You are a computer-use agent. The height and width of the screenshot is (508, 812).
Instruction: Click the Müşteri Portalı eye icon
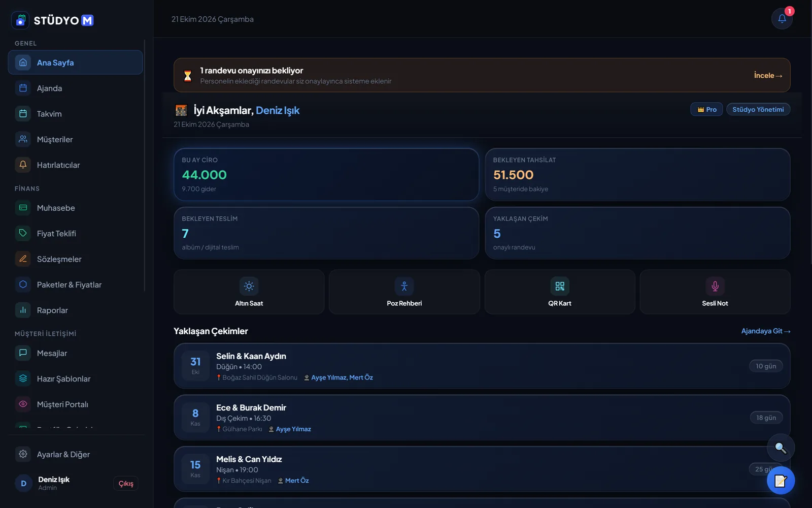23,404
